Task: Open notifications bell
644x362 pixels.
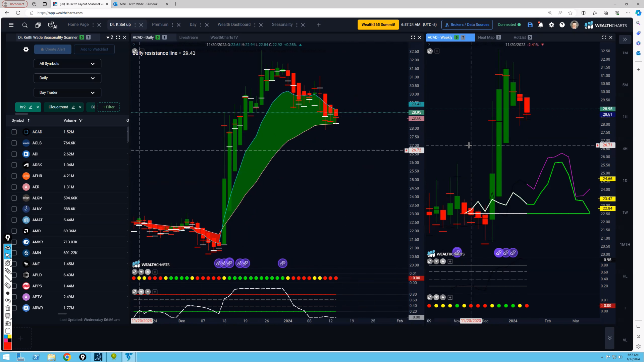Action: click(x=541, y=25)
